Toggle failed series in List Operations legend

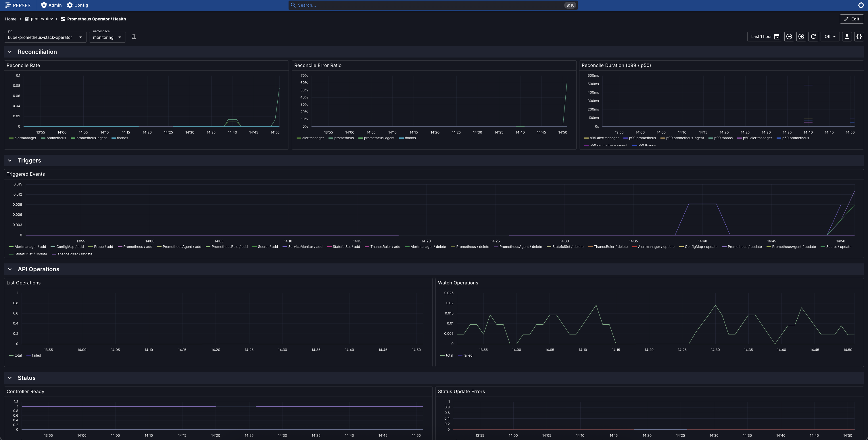34,355
